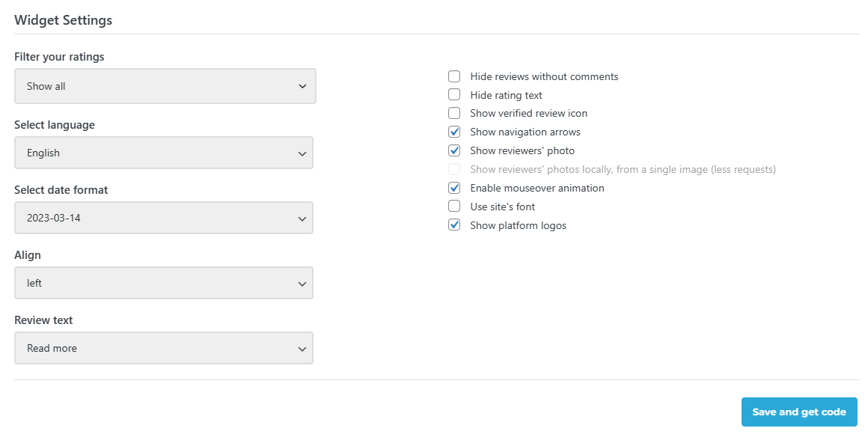This screenshot has width=868, height=440.
Task: Open the 'Review text' dropdown
Action: coord(164,348)
